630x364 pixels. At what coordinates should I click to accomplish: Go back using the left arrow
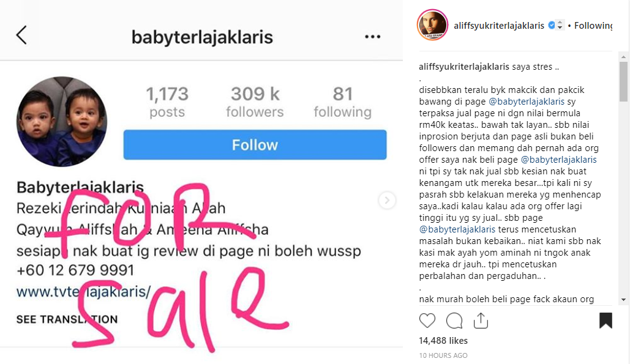21,35
